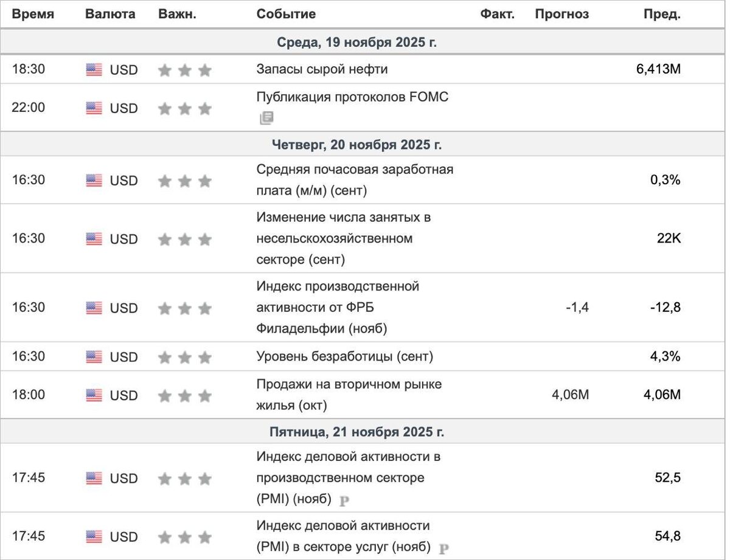Open the Публикация протоколов FOMC event
This screenshot has width=730, height=560.
352,97
